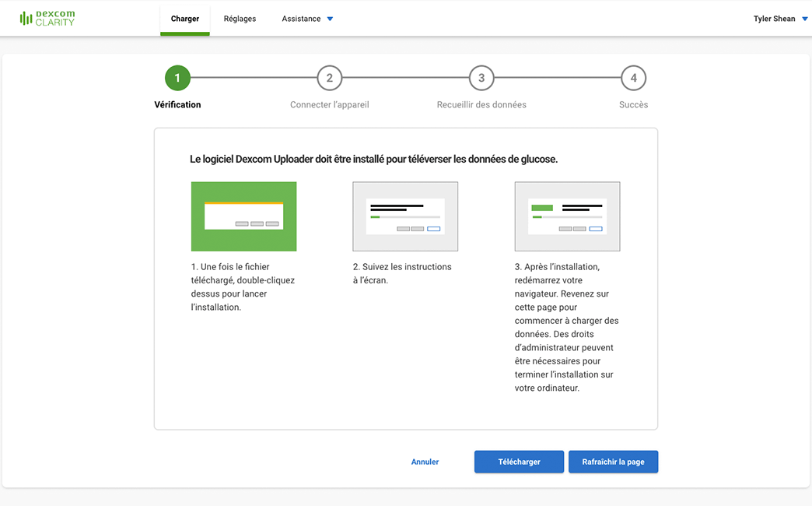Select step 3 circle in progress bar
This screenshot has height=506, width=812.
click(481, 78)
